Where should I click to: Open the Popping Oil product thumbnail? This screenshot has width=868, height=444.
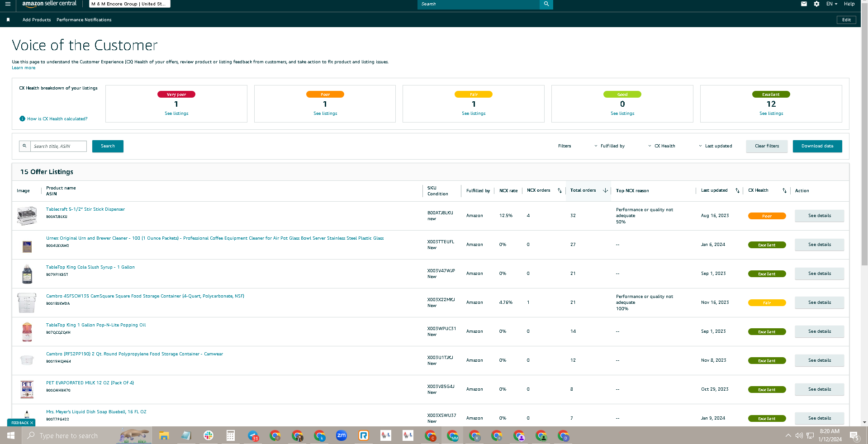(x=27, y=331)
